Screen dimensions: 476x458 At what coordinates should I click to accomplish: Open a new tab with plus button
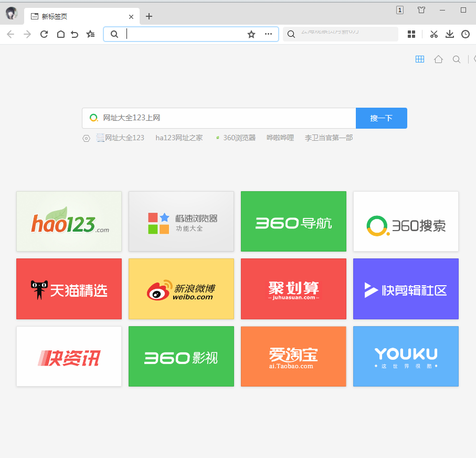coord(149,16)
